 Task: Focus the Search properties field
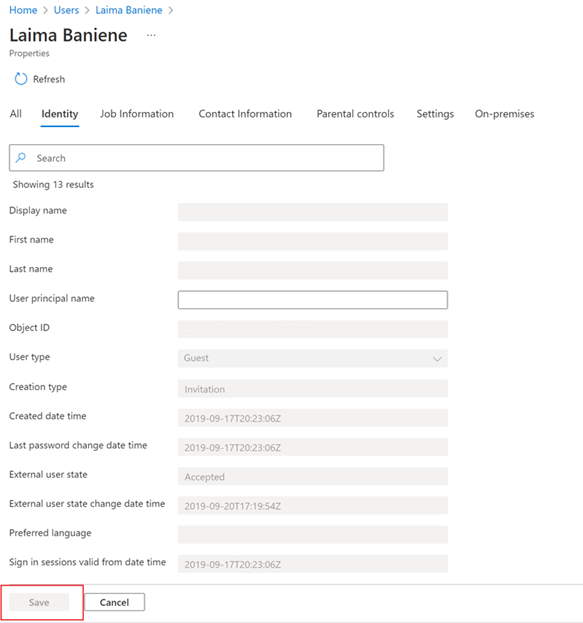tap(196, 158)
